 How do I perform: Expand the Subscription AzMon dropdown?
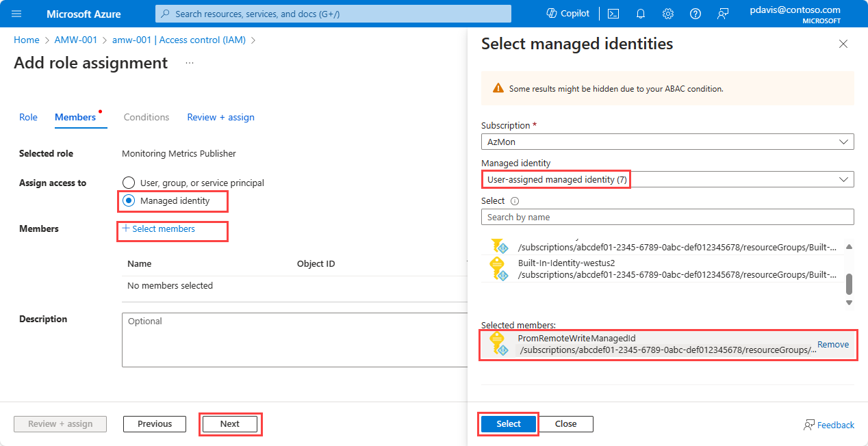coord(667,142)
